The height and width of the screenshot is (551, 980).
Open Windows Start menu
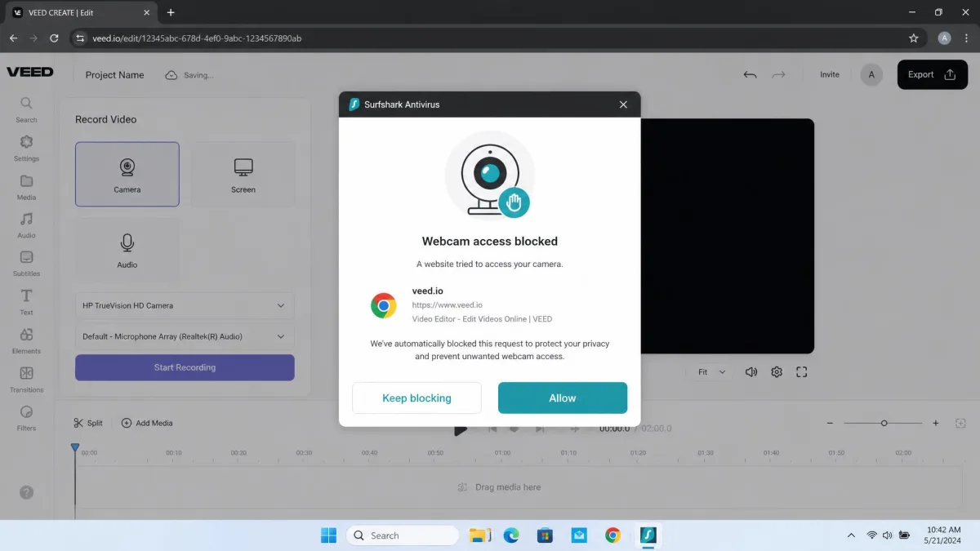pos(328,535)
